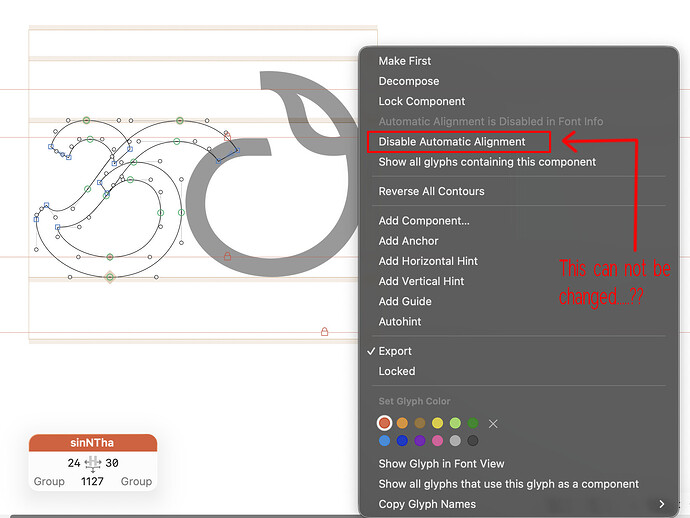Select Decompose from the context menu
Screen dimensions: 690x518
(408, 81)
